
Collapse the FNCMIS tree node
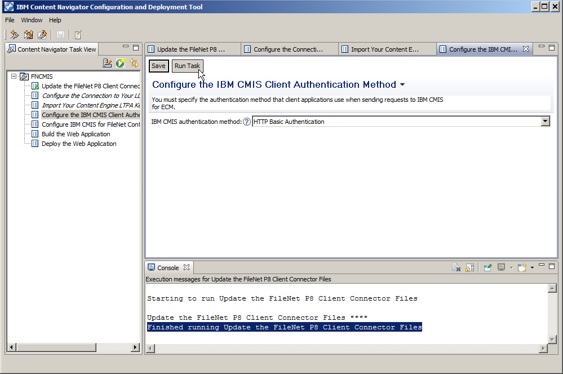(x=13, y=76)
